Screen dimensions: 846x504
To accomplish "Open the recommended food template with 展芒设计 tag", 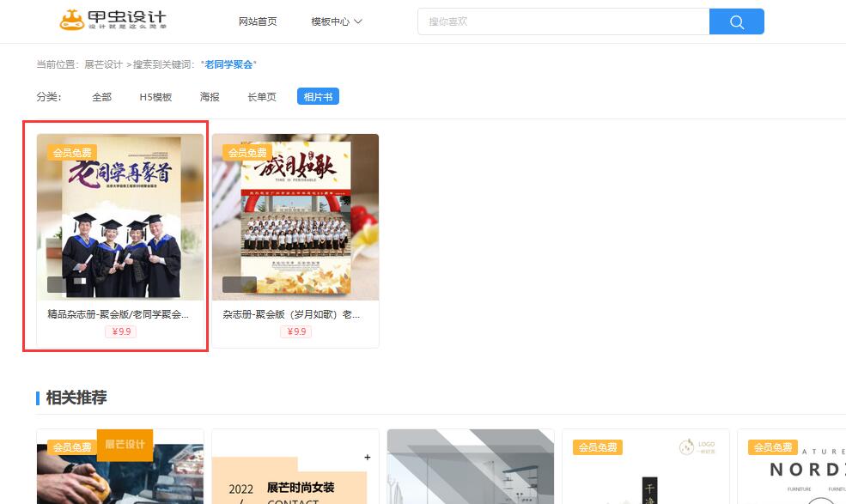I will click(120, 467).
